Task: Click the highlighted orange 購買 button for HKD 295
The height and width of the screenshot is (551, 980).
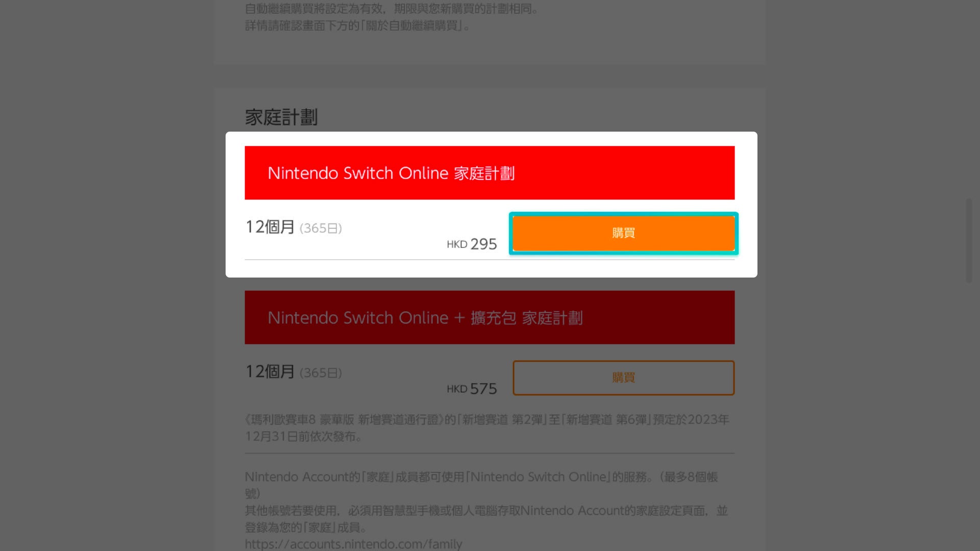Action: click(623, 233)
